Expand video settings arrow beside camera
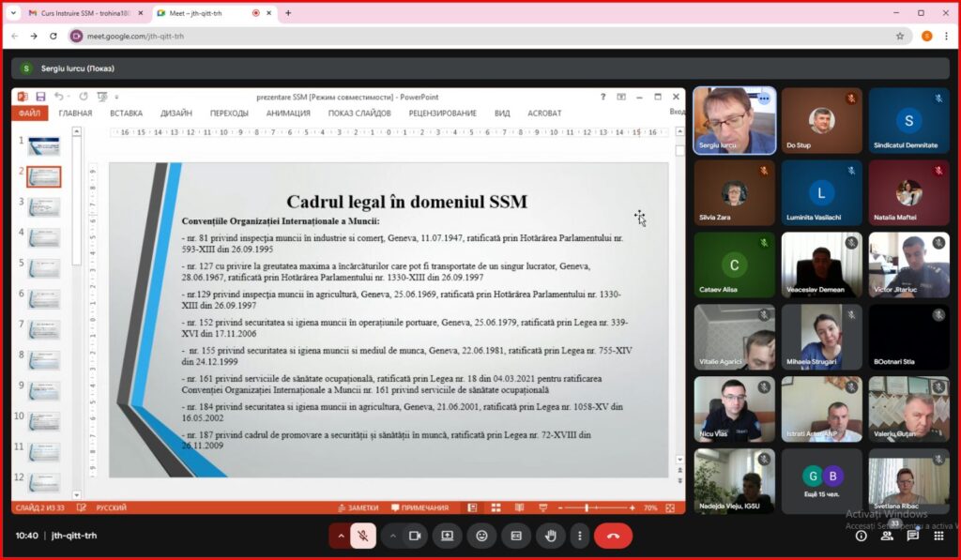The image size is (961, 560). pyautogui.click(x=392, y=536)
